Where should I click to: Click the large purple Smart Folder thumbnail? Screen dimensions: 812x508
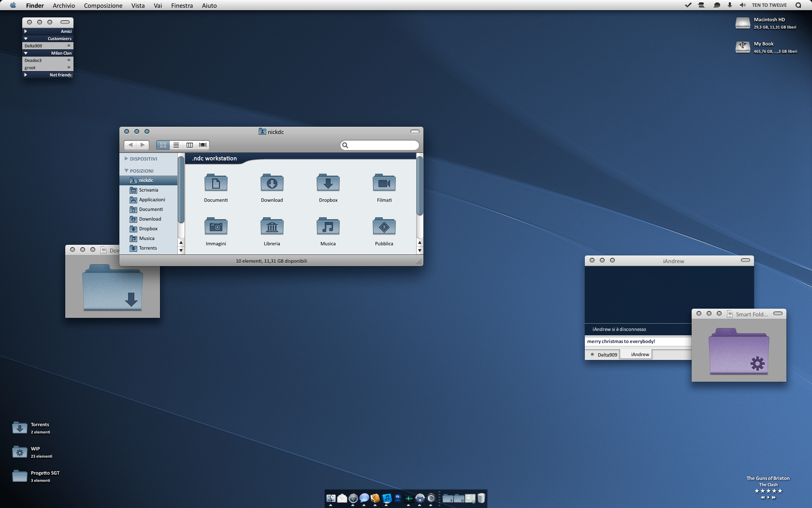739,351
